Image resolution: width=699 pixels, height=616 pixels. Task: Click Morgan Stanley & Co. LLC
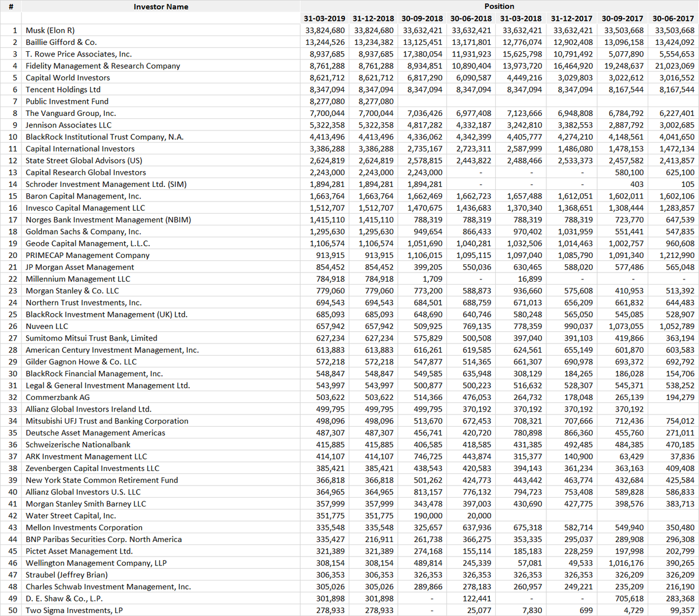72,291
